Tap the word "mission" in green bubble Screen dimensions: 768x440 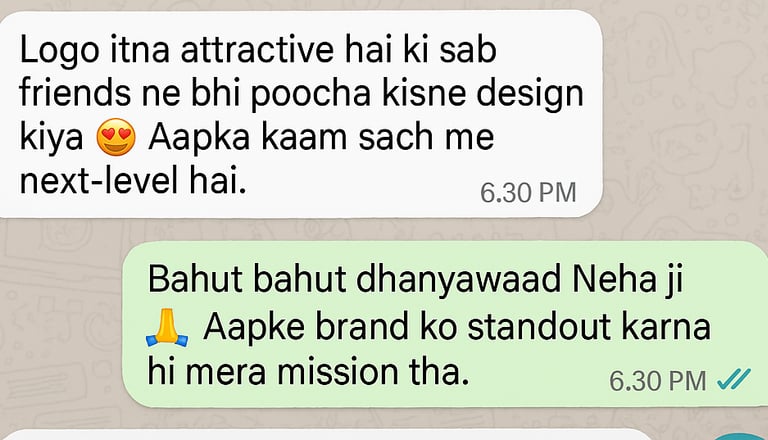337,372
